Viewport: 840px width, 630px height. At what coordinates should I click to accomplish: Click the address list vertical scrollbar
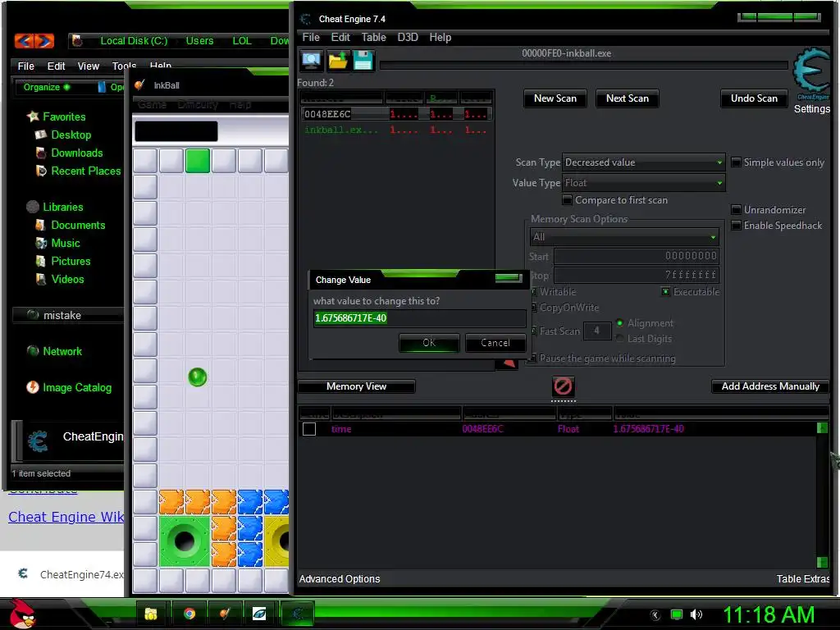click(x=822, y=495)
